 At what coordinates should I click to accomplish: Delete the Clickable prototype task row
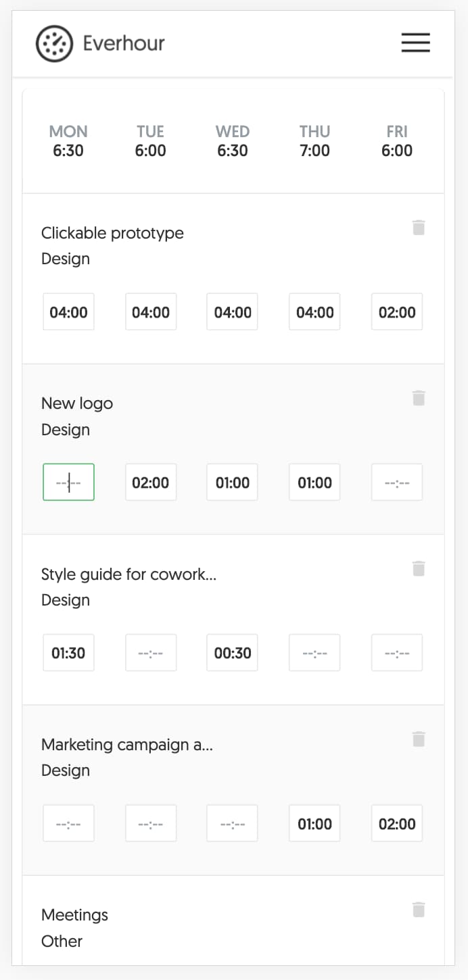419,228
